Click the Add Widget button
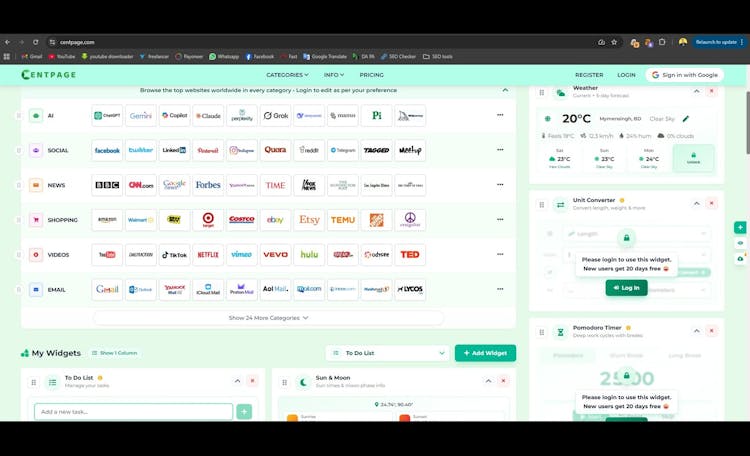The width and height of the screenshot is (750, 456). (485, 353)
